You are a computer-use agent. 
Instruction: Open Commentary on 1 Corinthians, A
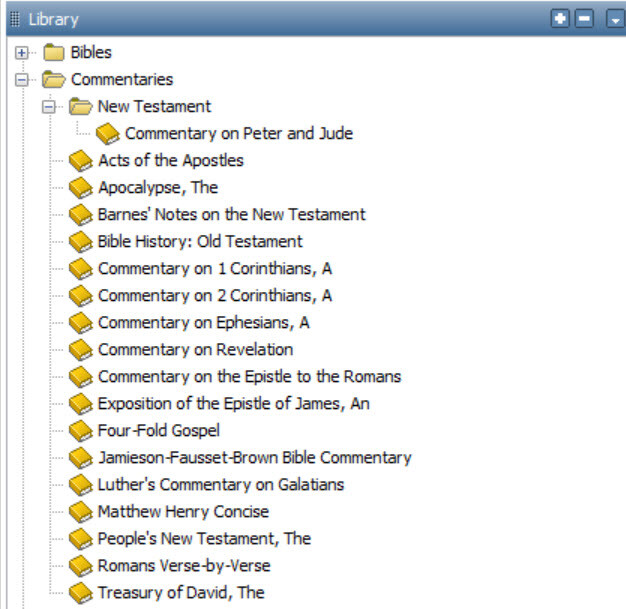(x=215, y=269)
